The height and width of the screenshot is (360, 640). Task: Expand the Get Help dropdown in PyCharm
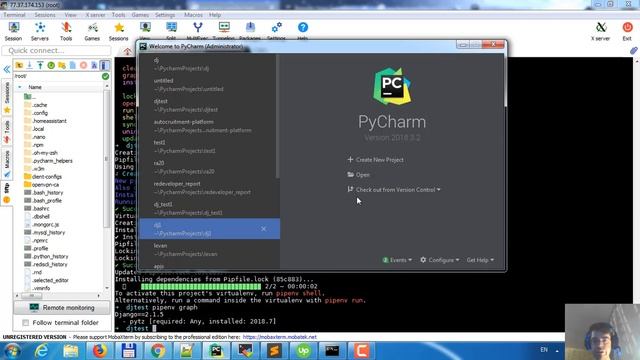tap(480, 260)
